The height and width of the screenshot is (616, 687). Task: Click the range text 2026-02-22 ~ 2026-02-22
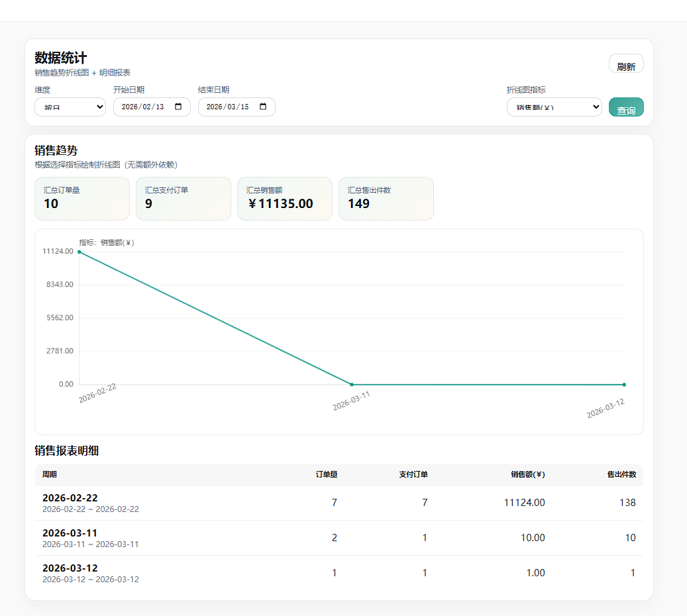click(x=91, y=509)
